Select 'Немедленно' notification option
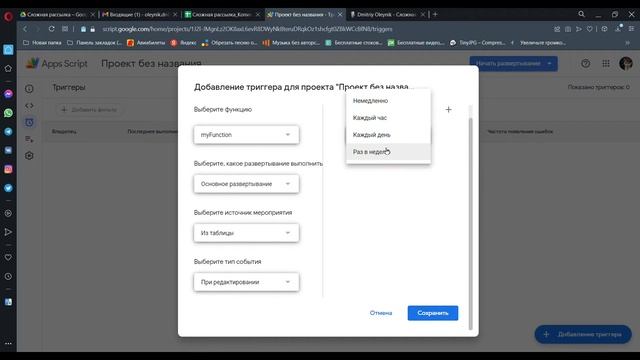This screenshot has height=360, width=640. point(388,100)
